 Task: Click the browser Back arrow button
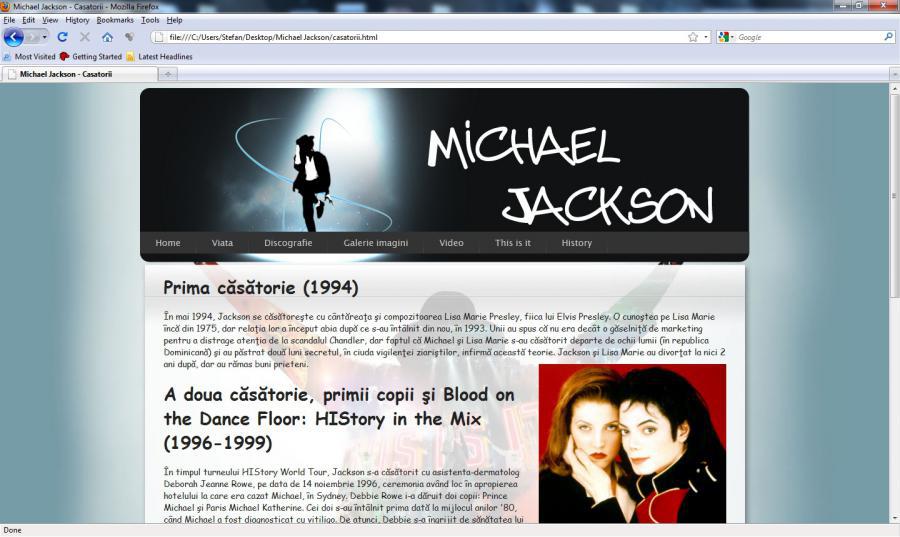coord(13,37)
